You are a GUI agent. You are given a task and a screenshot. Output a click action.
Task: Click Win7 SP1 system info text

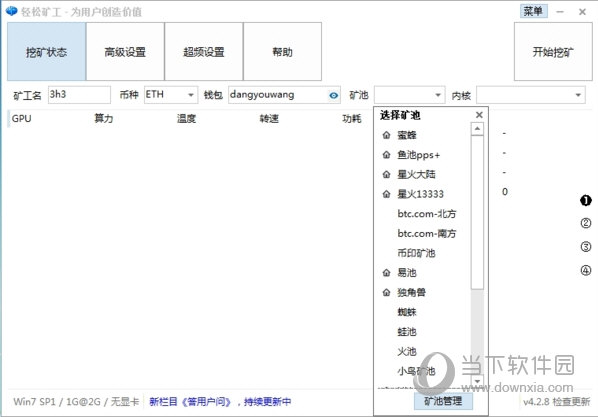coord(76,401)
